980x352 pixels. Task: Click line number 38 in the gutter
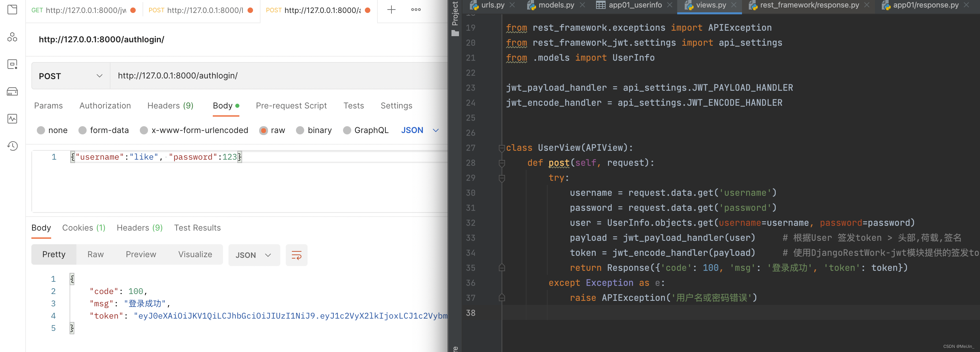[x=471, y=313]
